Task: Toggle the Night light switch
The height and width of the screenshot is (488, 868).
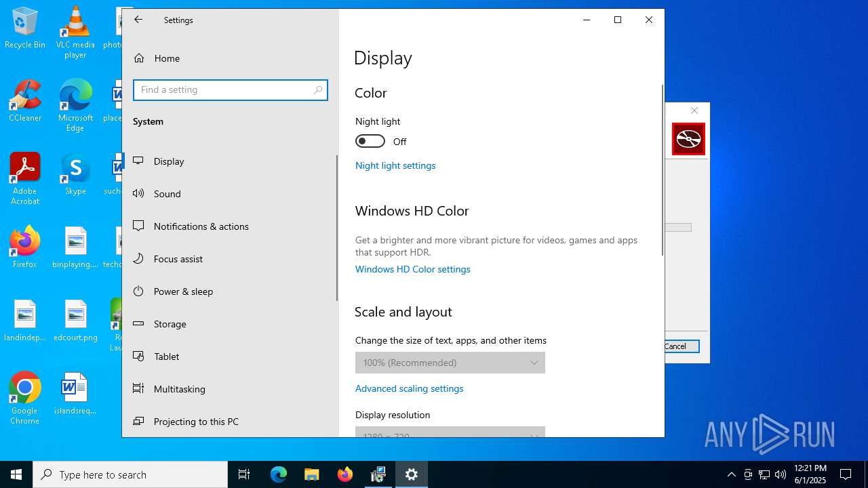Action: 370,141
